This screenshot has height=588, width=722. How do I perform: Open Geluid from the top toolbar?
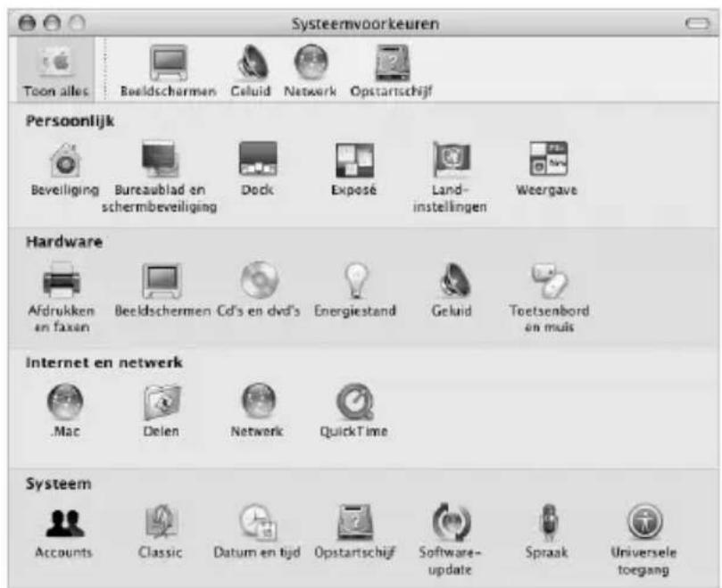click(x=251, y=70)
